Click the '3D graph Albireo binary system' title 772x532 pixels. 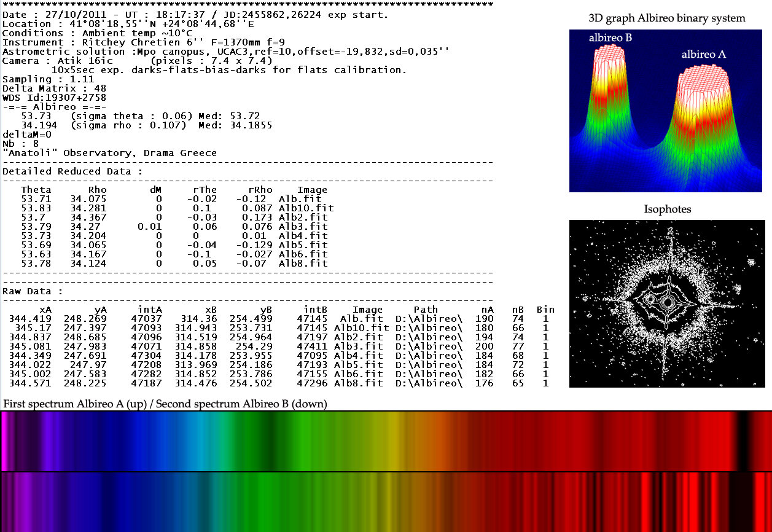(667, 18)
